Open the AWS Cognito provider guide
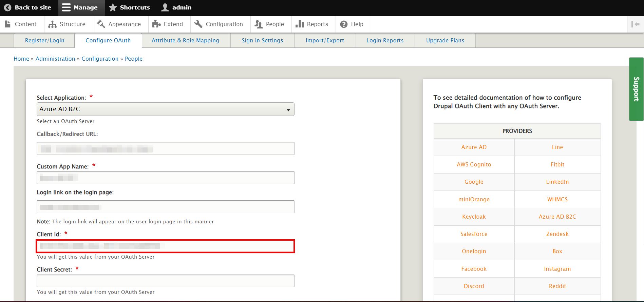The height and width of the screenshot is (302, 644). (x=474, y=164)
